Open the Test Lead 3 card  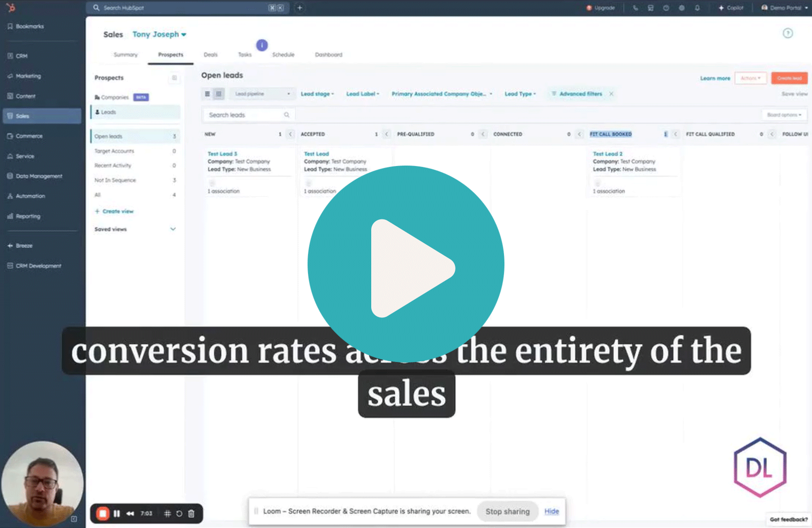click(222, 154)
